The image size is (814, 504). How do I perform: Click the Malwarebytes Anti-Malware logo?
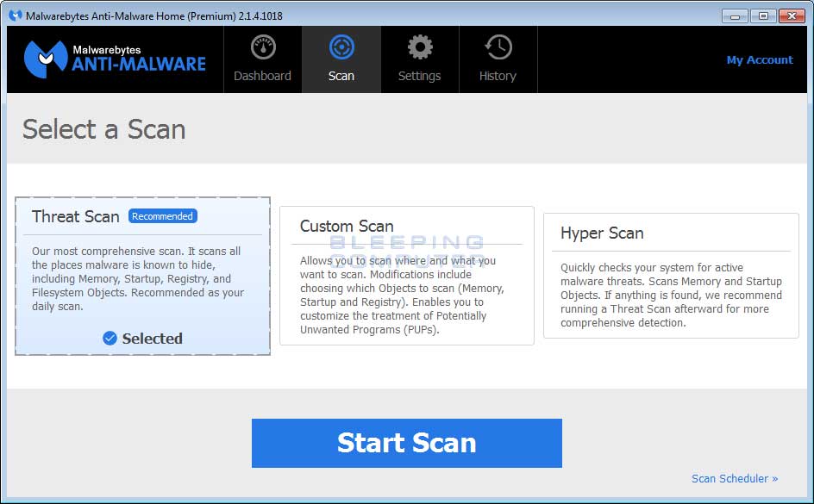115,59
